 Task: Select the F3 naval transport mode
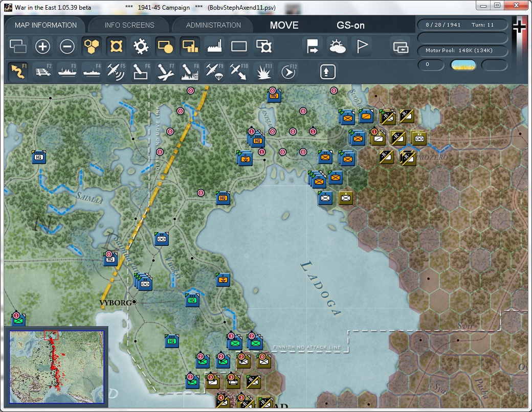(x=67, y=72)
